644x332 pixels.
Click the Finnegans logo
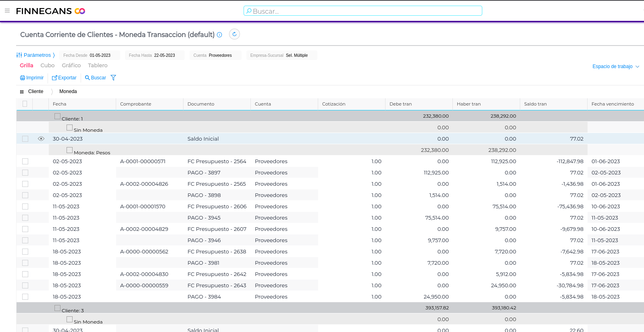50,11
